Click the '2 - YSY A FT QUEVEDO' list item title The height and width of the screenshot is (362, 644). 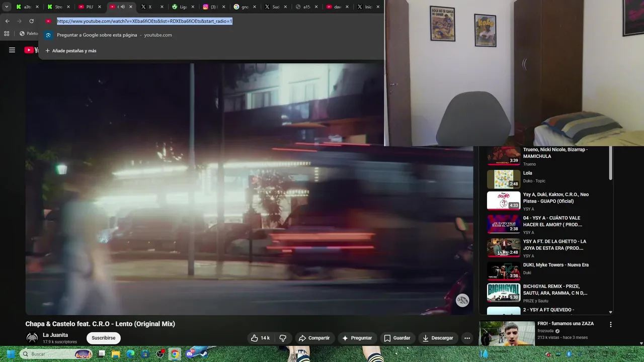(548, 310)
